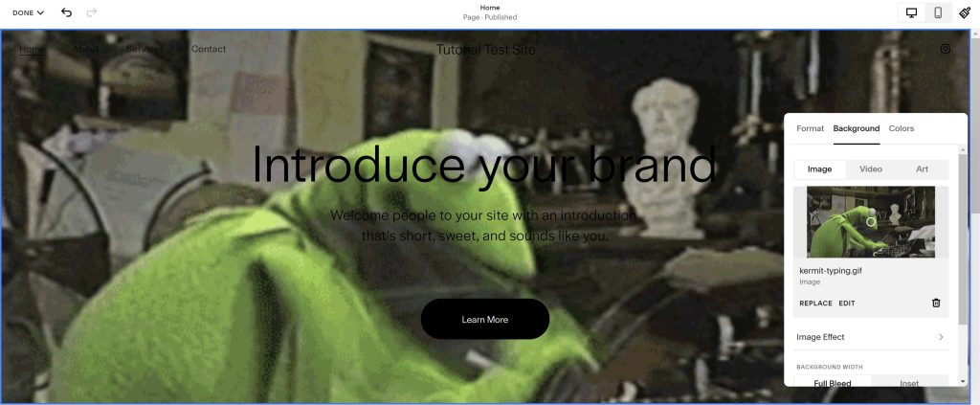Switch to mobile view icon

pyautogui.click(x=938, y=12)
